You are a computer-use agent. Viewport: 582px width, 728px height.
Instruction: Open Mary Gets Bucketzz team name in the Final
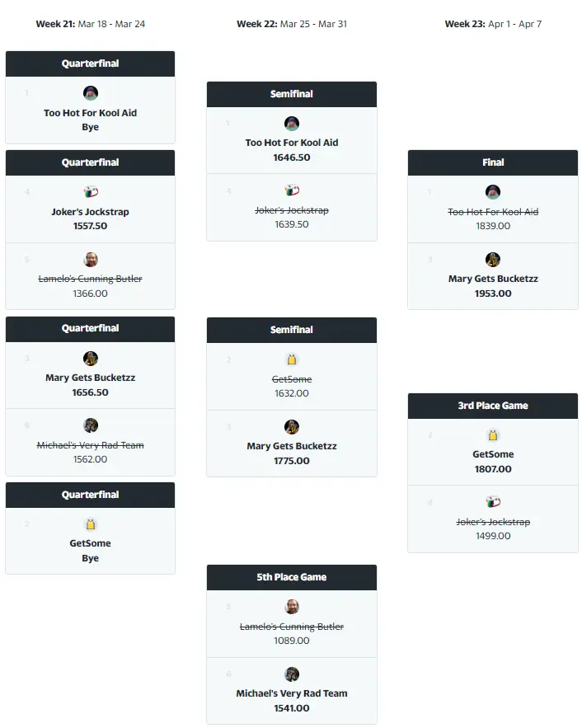click(x=493, y=279)
